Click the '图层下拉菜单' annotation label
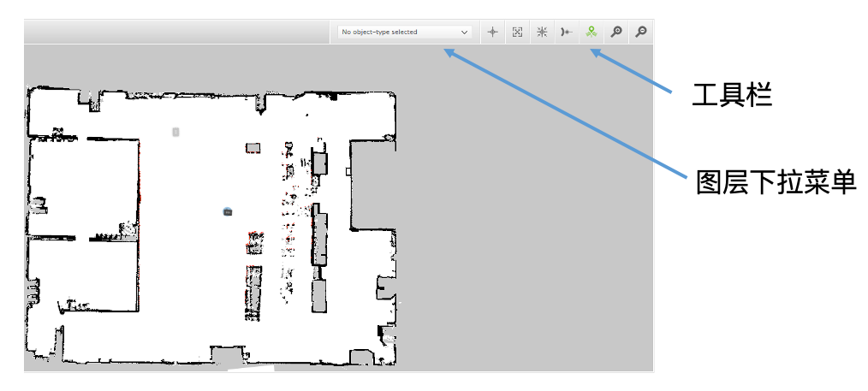The image size is (868, 391). [x=776, y=182]
